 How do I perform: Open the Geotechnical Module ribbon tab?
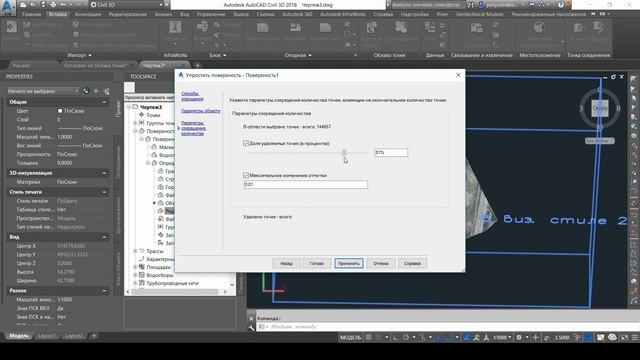pyautogui.click(x=480, y=14)
